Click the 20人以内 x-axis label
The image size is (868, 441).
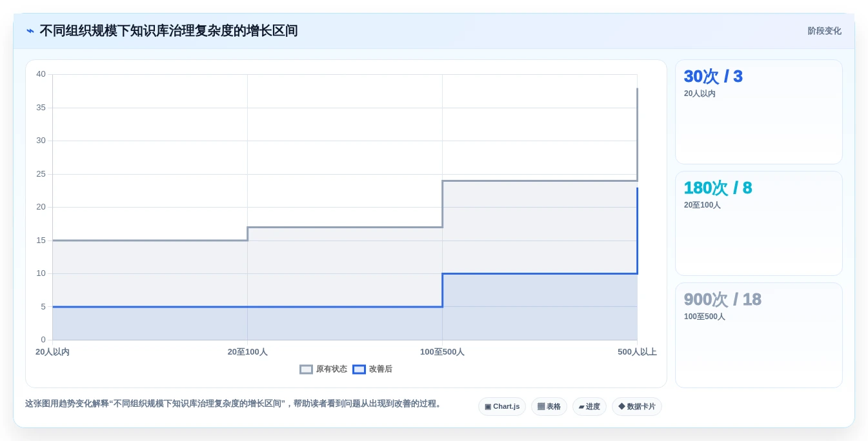(x=52, y=352)
